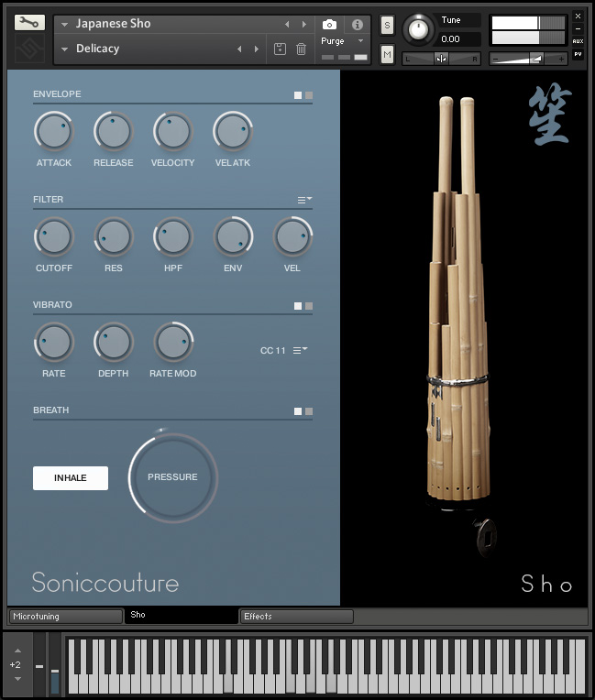
Task: Switch to the Microtuning tab
Action: pyautogui.click(x=66, y=617)
